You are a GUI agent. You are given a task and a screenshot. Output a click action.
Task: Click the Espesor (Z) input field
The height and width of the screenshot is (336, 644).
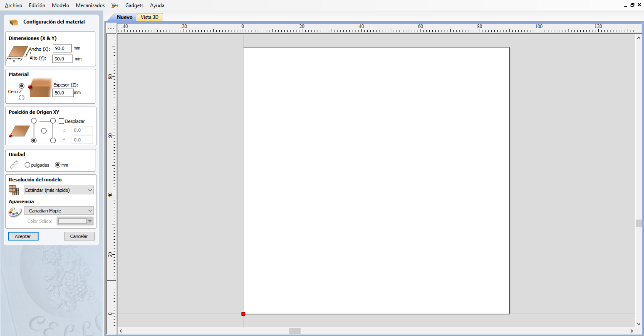(63, 93)
